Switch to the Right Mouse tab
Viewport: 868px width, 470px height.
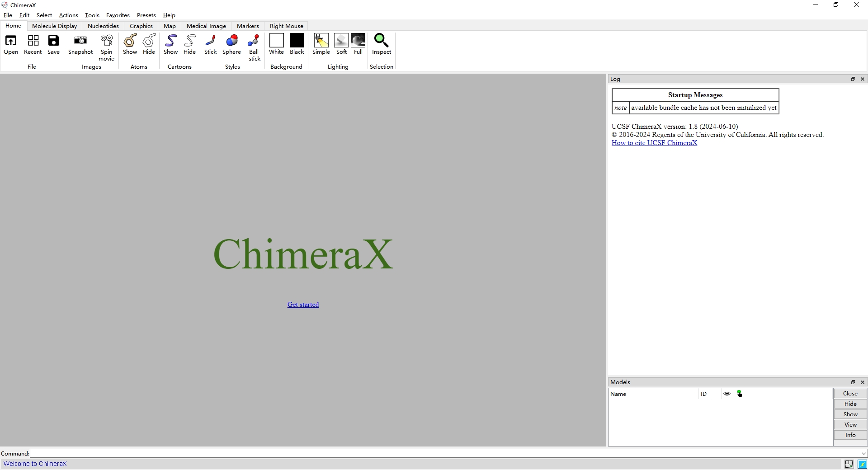pyautogui.click(x=287, y=26)
